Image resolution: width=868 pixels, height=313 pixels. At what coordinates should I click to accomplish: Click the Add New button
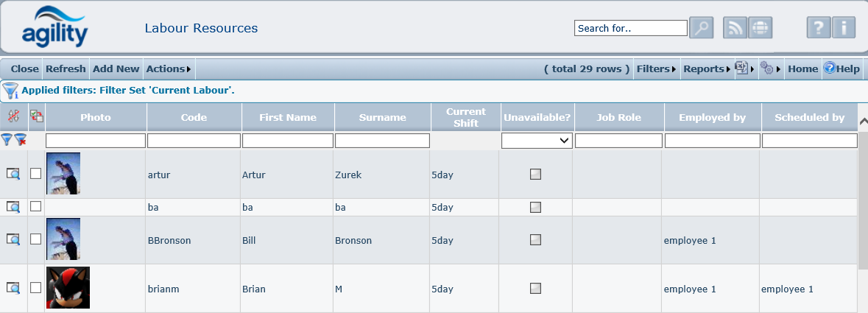pyautogui.click(x=116, y=68)
